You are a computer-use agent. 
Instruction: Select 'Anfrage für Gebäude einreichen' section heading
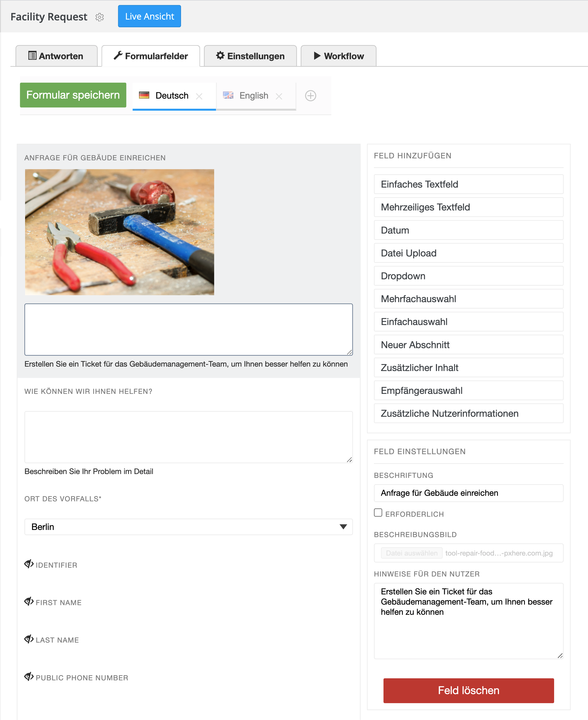pyautogui.click(x=95, y=158)
